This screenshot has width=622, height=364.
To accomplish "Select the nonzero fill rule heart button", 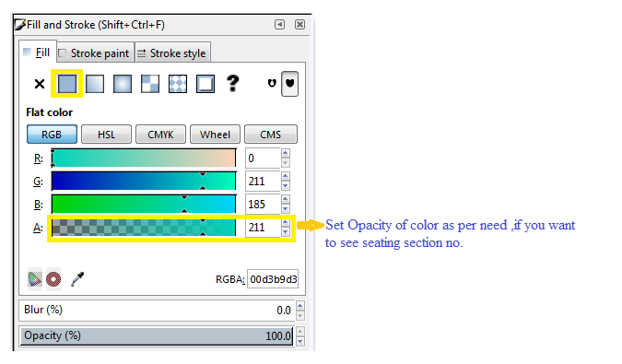I will point(290,84).
